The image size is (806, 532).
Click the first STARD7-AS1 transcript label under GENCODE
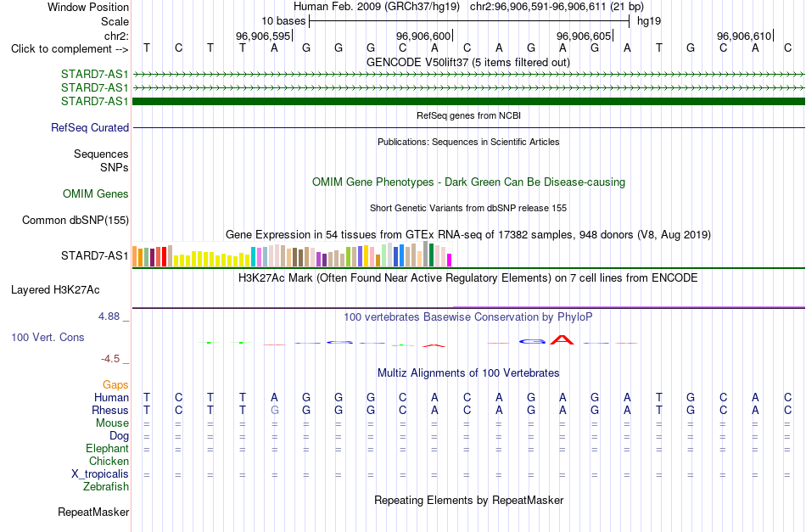(x=94, y=74)
